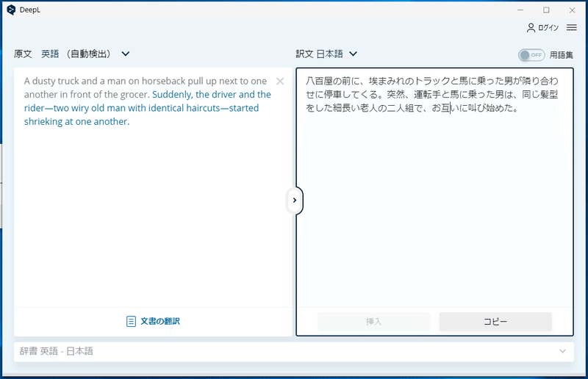
Task: Click the highlighted sentence "Suddenly, the driver"
Action: 148,108
